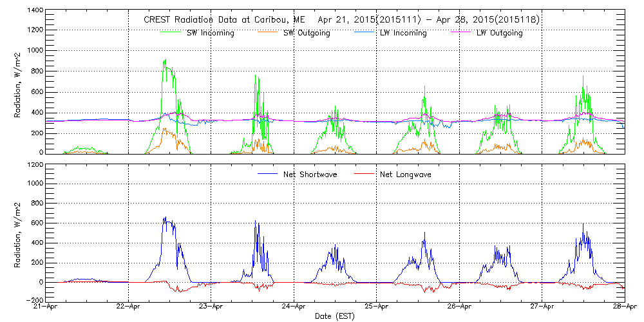Click the 1400 tick on the top chart
This screenshot has height=322, width=644.
point(35,11)
